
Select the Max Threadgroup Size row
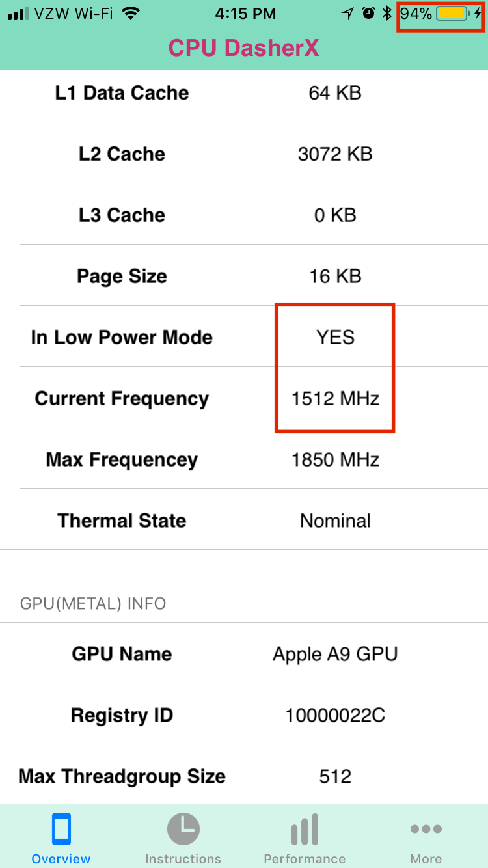click(x=244, y=776)
